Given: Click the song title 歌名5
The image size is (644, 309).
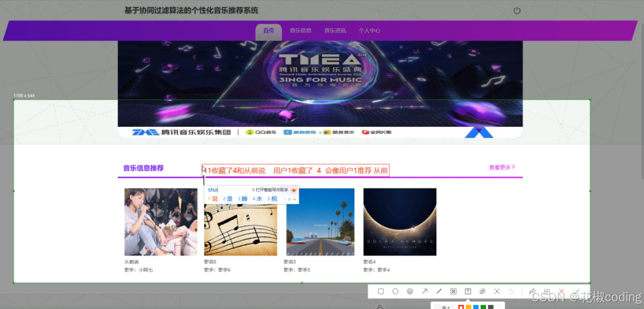Looking at the screenshot, I should pyautogui.click(x=289, y=262).
